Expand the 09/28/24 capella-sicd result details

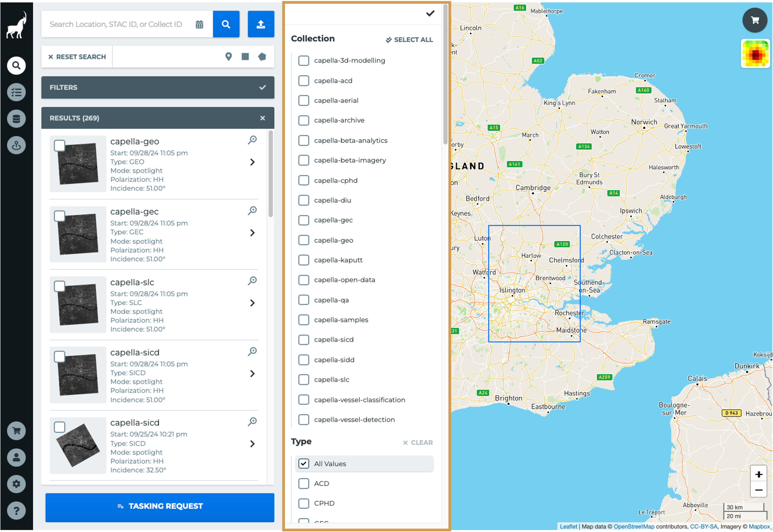point(252,374)
